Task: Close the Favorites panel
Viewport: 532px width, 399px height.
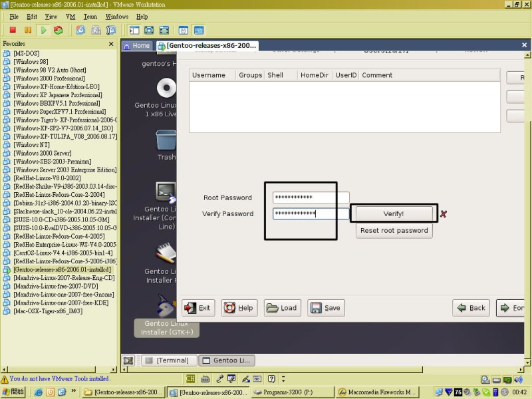Action: click(x=111, y=44)
